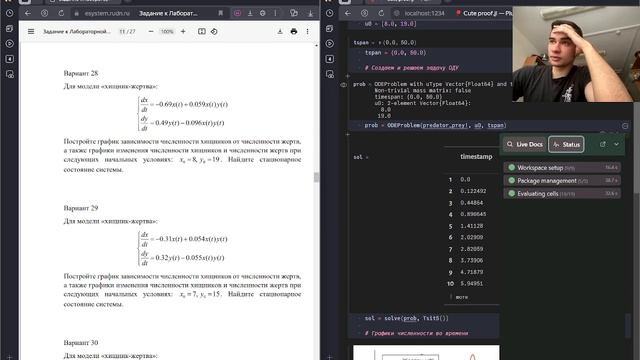Click the table value 0.44864
Viewport: 640px width, 360px height.
(x=471, y=202)
